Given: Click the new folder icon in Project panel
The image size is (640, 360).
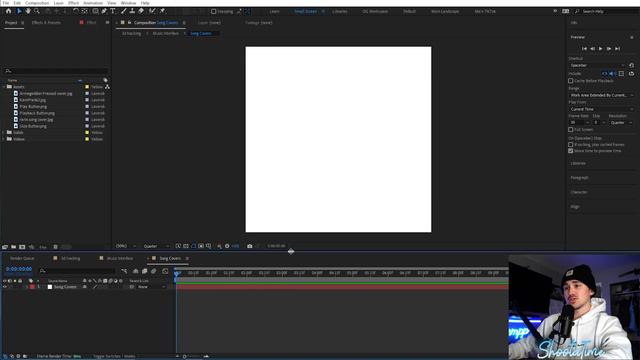Looking at the screenshot, I should [13, 247].
